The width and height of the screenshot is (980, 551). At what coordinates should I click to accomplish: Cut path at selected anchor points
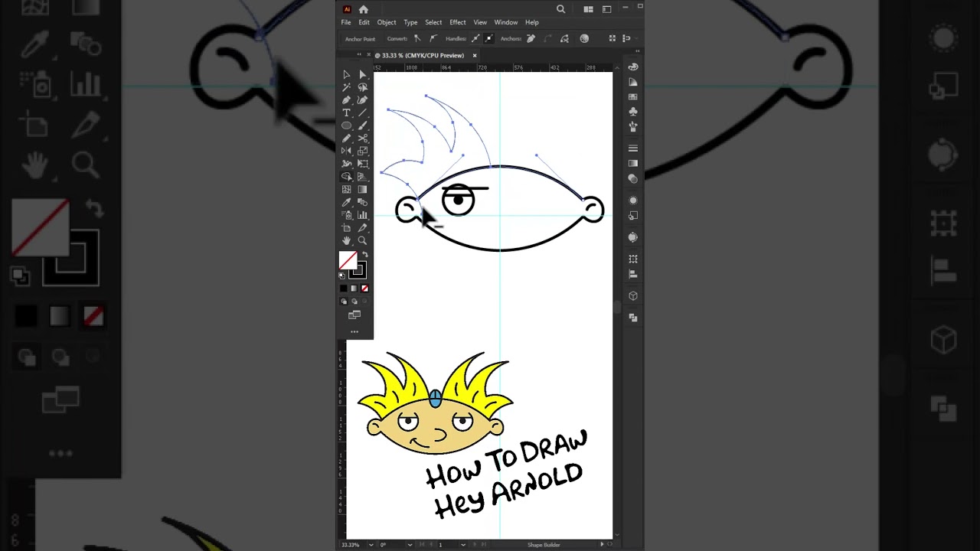tap(564, 38)
